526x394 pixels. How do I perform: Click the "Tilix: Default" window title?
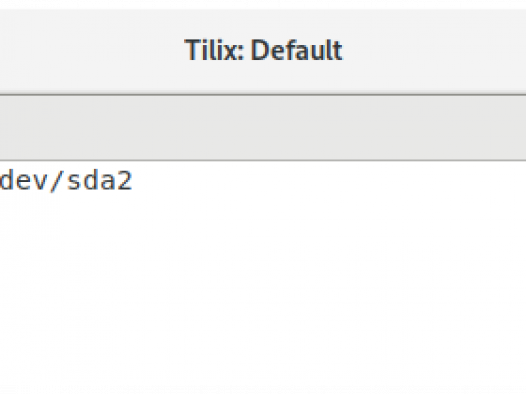pos(263,50)
